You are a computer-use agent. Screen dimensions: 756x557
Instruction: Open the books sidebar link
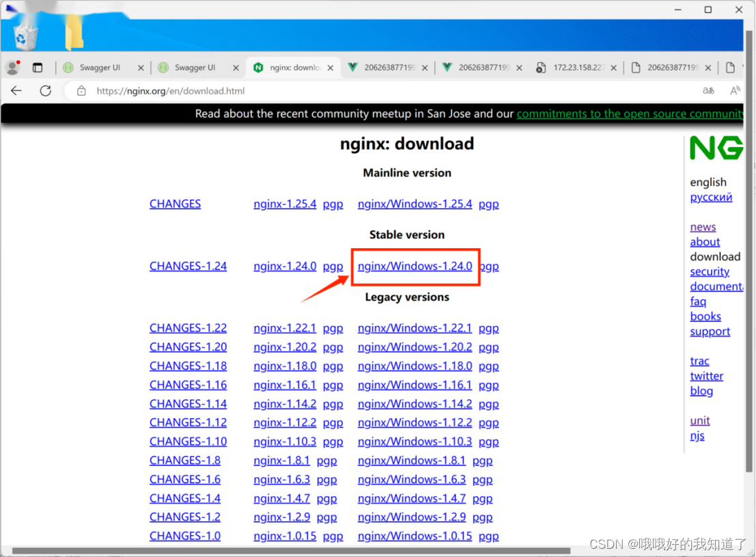click(x=705, y=316)
